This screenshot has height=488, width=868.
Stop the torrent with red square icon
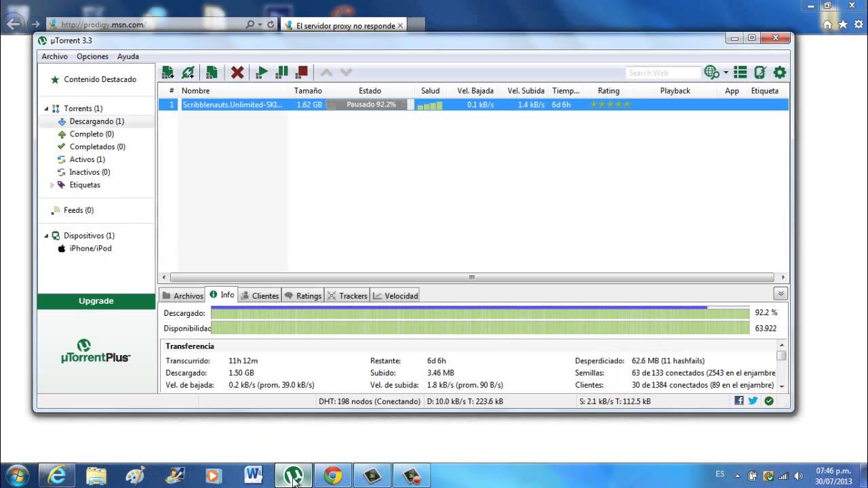click(302, 73)
